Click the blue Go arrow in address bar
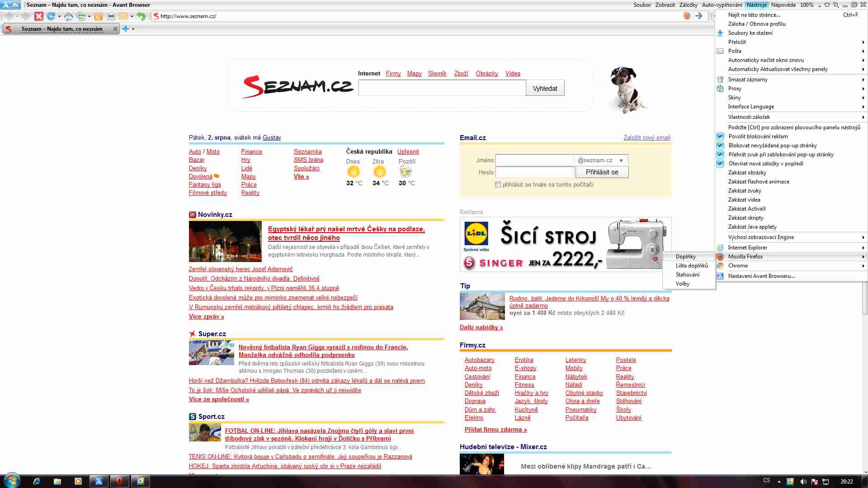This screenshot has width=868, height=488. 699,16
